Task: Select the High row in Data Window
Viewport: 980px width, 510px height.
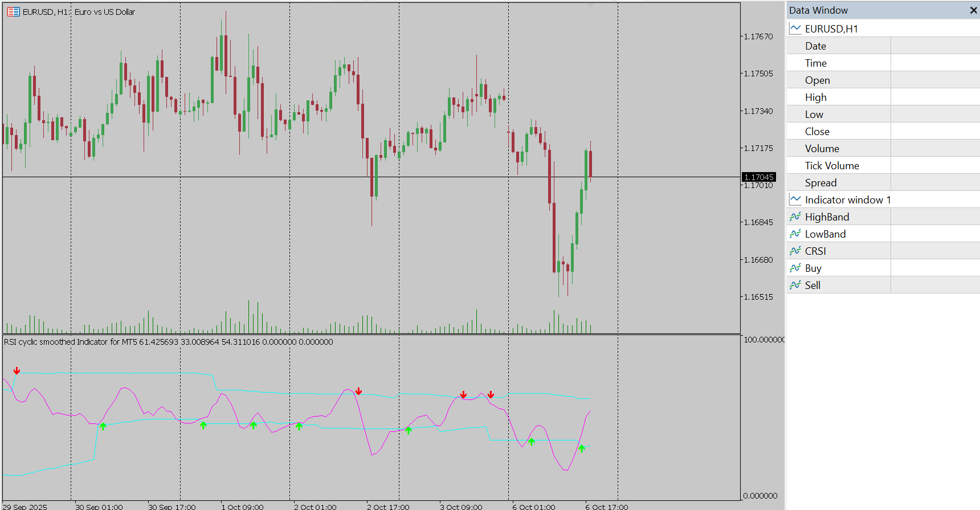Action: click(883, 97)
